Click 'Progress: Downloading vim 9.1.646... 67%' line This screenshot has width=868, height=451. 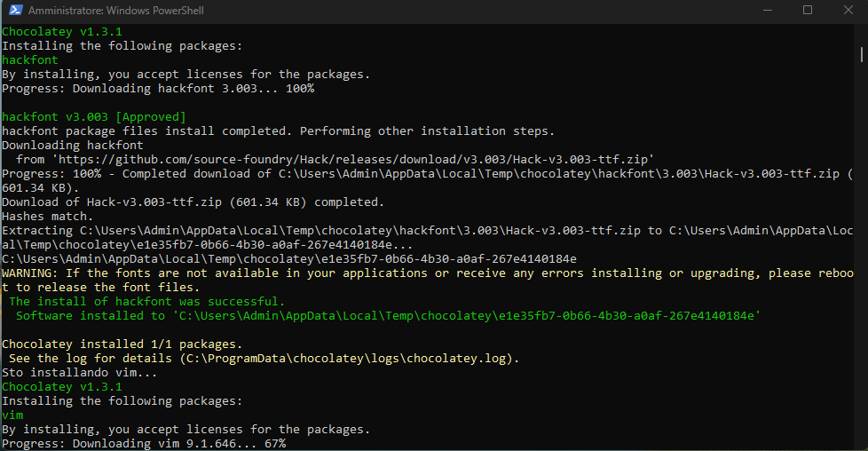[144, 444]
